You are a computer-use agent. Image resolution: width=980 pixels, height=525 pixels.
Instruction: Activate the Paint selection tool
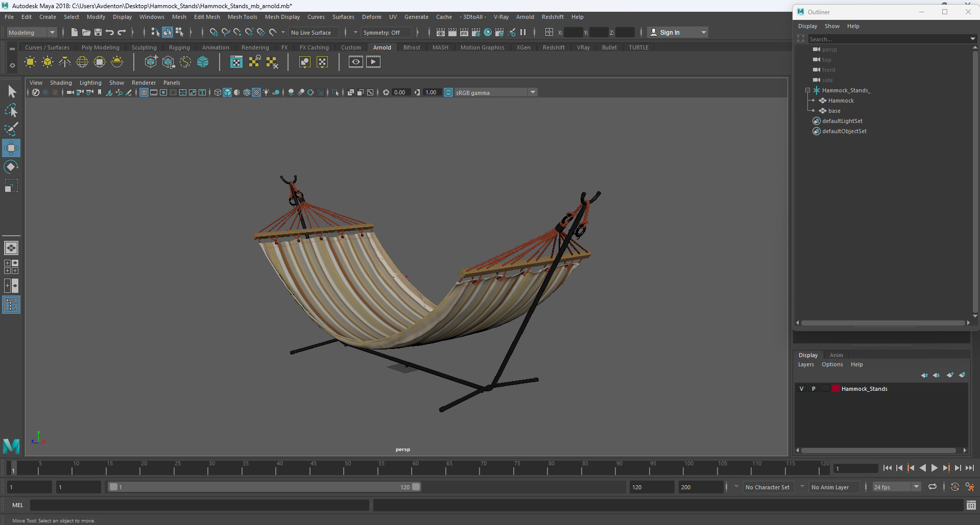point(11,129)
